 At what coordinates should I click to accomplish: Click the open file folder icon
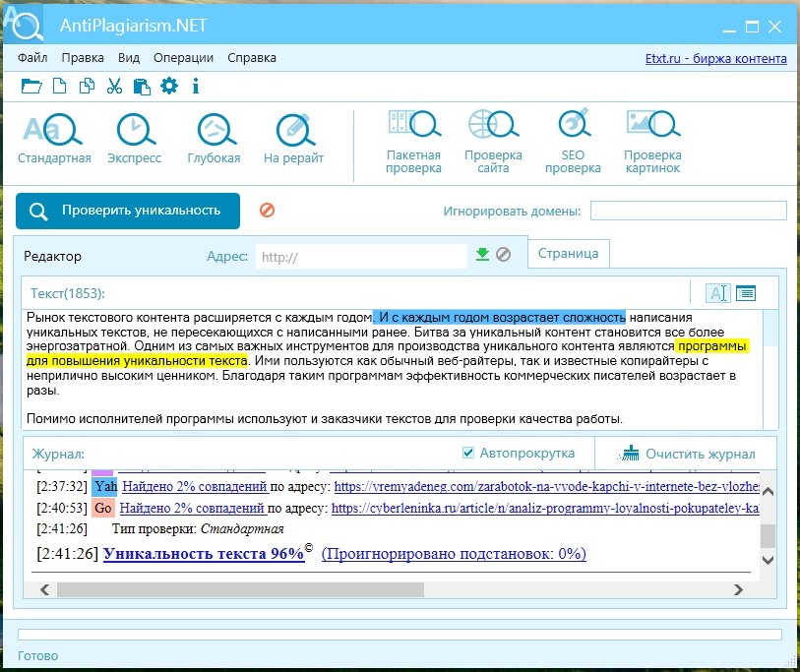(31, 87)
